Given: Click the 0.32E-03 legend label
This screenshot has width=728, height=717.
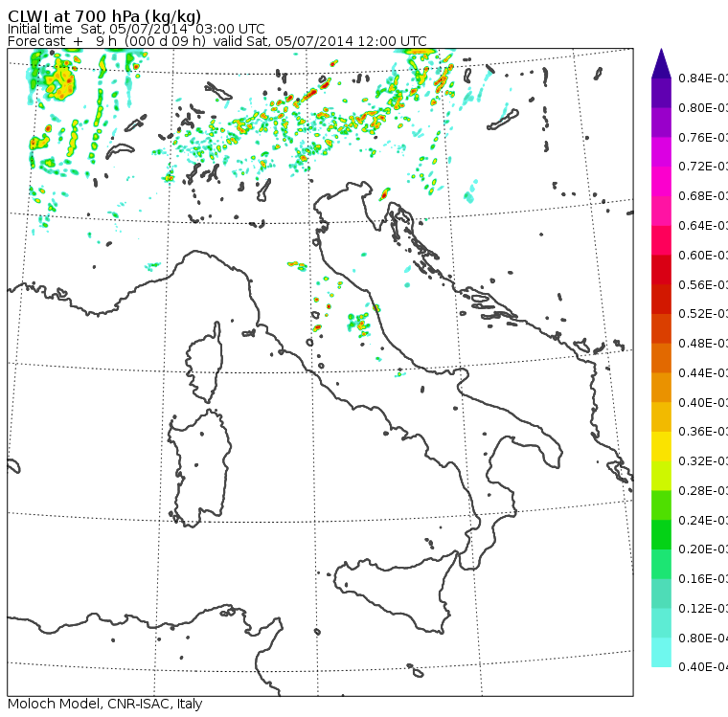Looking at the screenshot, I should 703,461.
